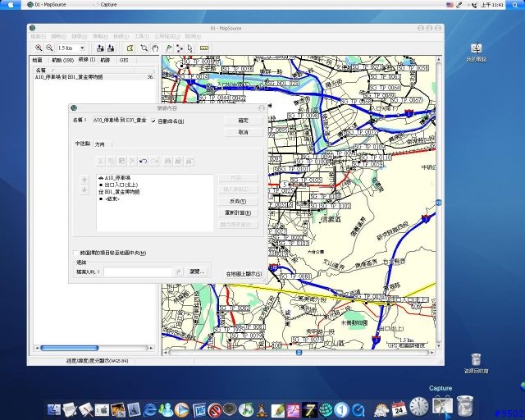Open the Word icon in dock
Screen dimensions: 525x420
tap(199, 409)
